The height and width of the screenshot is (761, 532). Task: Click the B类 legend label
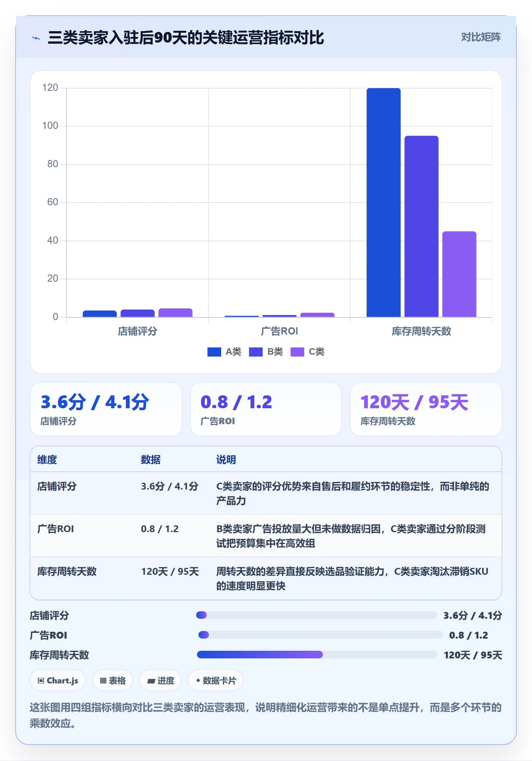coord(275,352)
